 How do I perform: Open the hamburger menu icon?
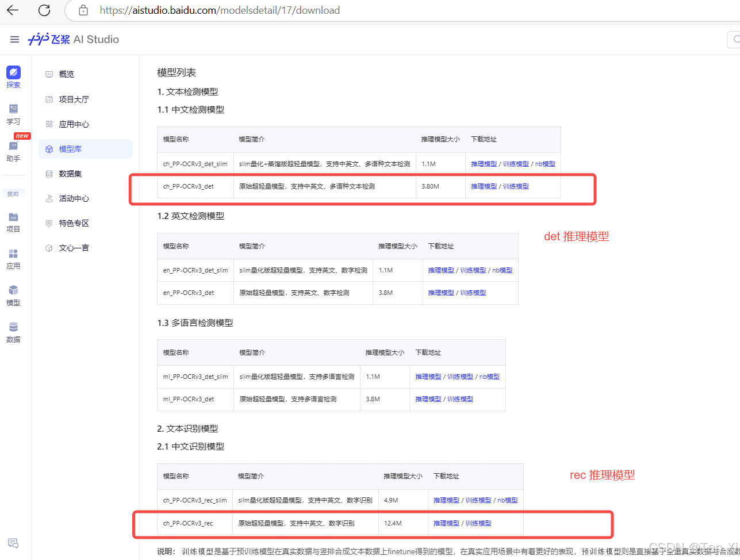pos(14,39)
